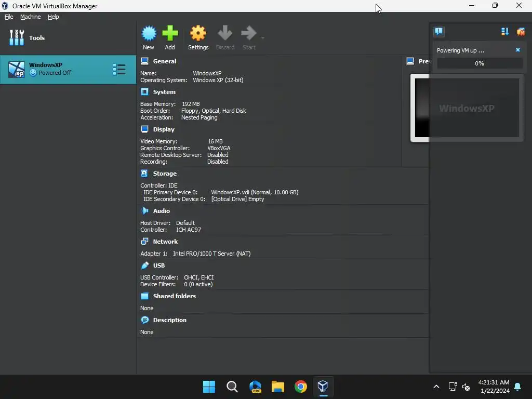Click the clear finished notifications icon
This screenshot has height=399, width=532.
521,32
